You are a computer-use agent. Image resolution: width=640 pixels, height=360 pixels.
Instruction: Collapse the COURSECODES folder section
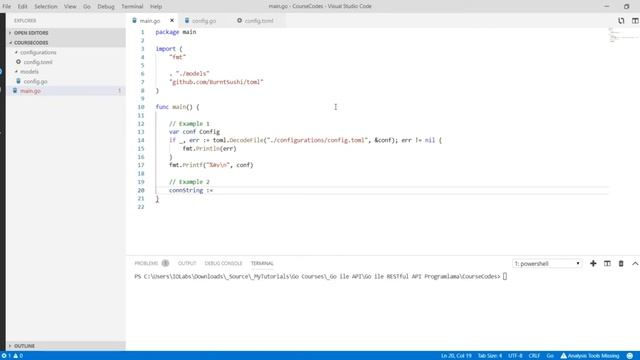pyautogui.click(x=66, y=42)
